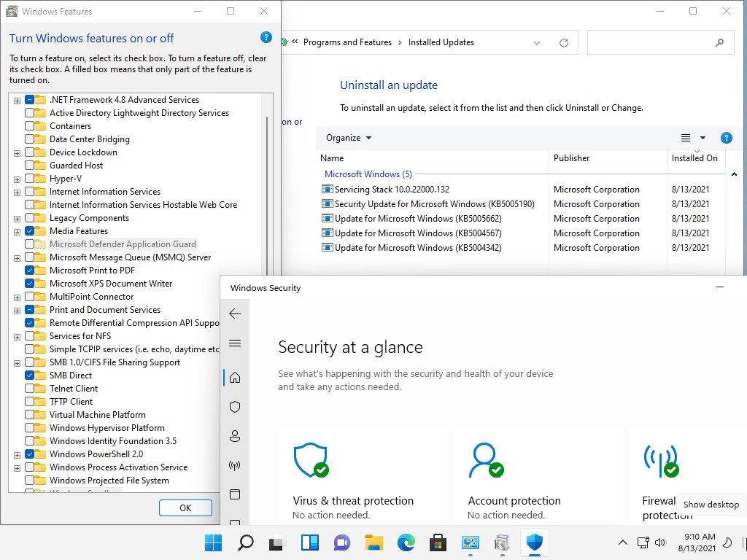This screenshot has width=747, height=560.
Task: Launch Chat icon in taskbar
Action: (341, 542)
